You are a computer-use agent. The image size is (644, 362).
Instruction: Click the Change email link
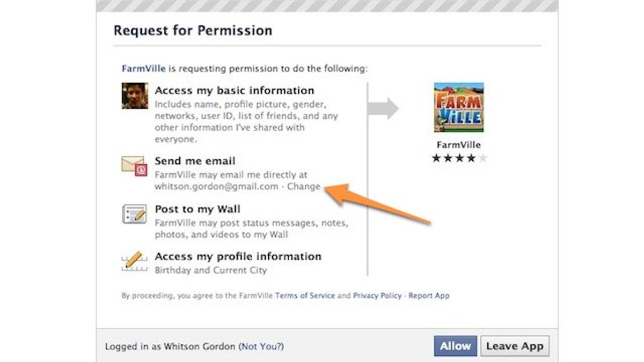[304, 187]
